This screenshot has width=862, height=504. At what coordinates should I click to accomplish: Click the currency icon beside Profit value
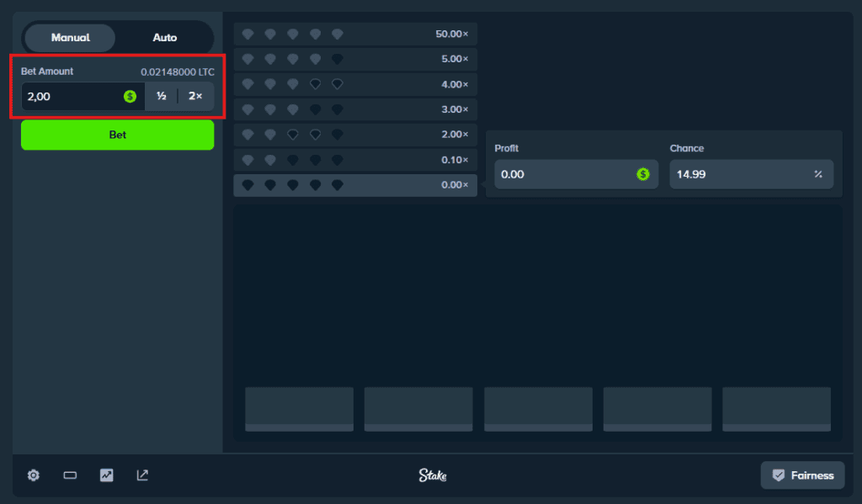point(644,174)
